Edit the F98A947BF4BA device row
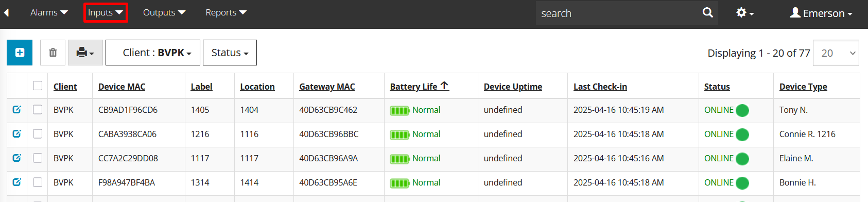Image resolution: width=868 pixels, height=202 pixels. click(x=16, y=182)
